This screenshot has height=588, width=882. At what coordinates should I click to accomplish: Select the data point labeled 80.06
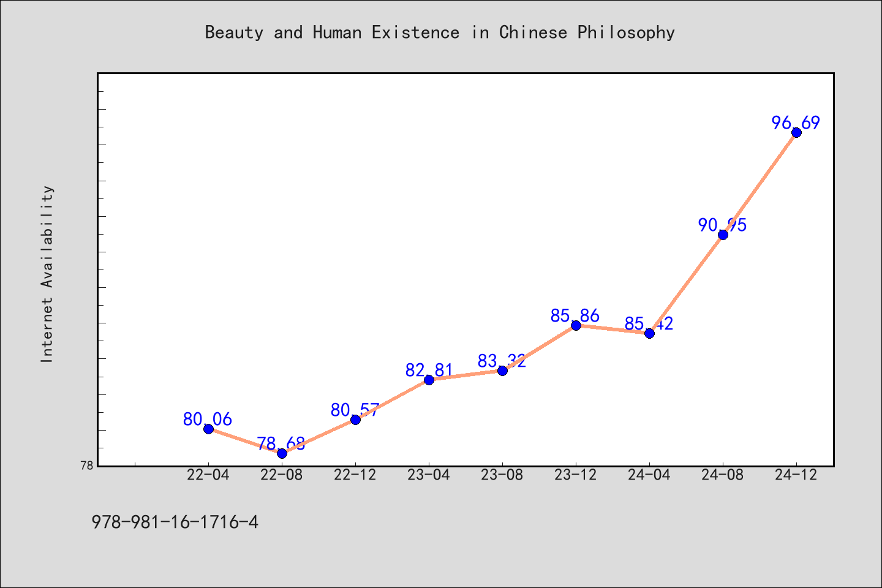pyautogui.click(x=208, y=429)
